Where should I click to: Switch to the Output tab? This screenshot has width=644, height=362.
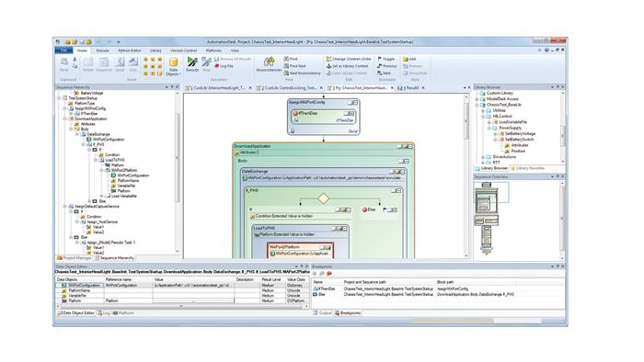322,312
